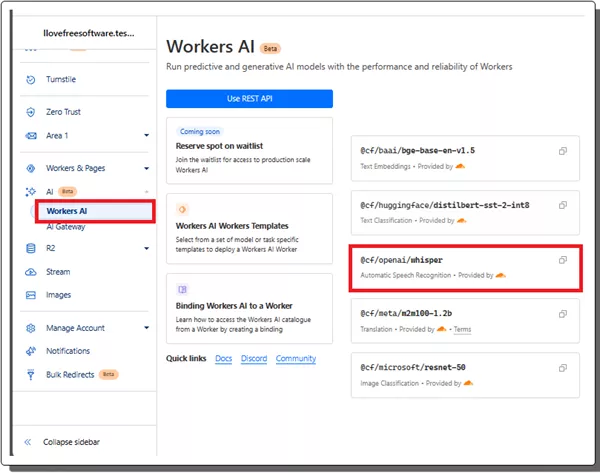The width and height of the screenshot is (600, 473).
Task: Click the Area 1 envelope icon
Action: (31, 136)
